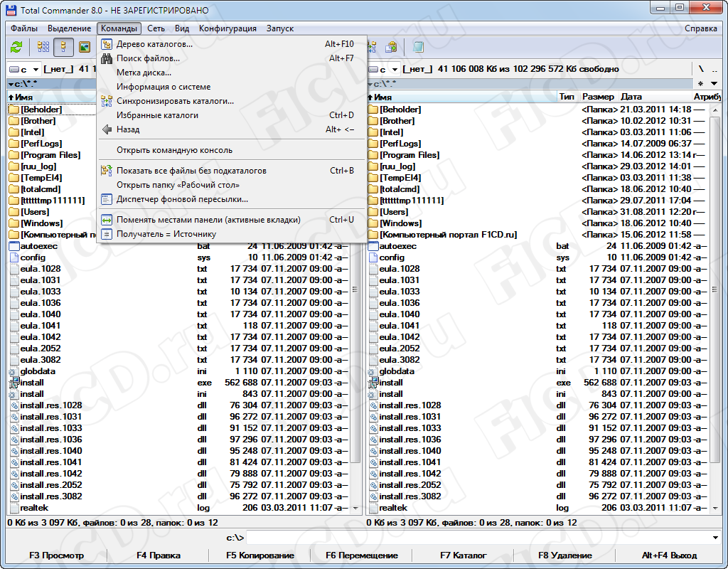Click folder icon of right-panel Beholder
Image resolution: width=728 pixels, height=569 pixels.
(x=373, y=110)
